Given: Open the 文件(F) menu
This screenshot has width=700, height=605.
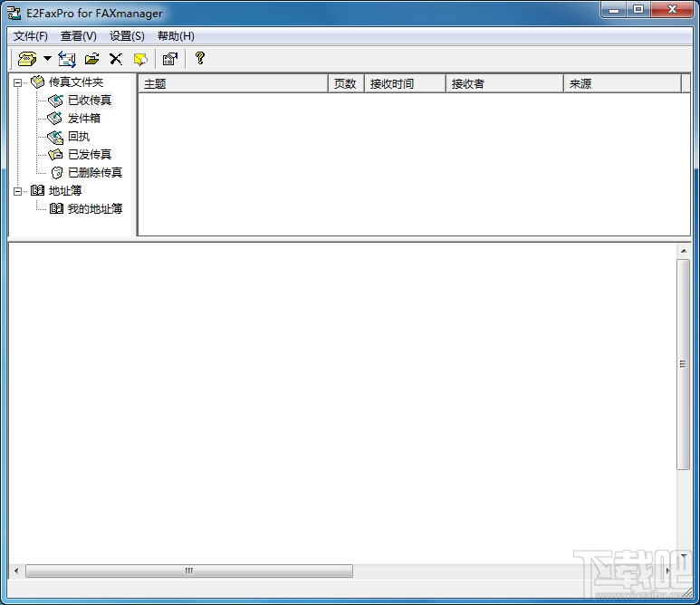Looking at the screenshot, I should pos(31,36).
